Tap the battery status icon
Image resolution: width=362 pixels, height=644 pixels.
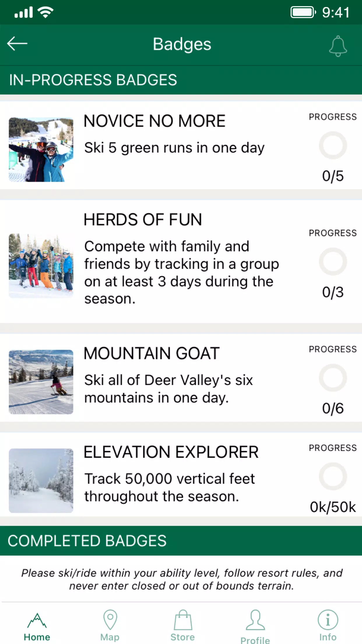point(303,13)
